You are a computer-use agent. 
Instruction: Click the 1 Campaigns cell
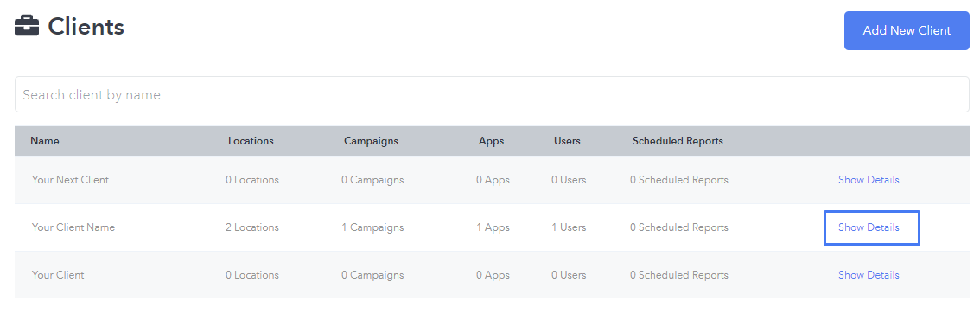pyautogui.click(x=372, y=227)
